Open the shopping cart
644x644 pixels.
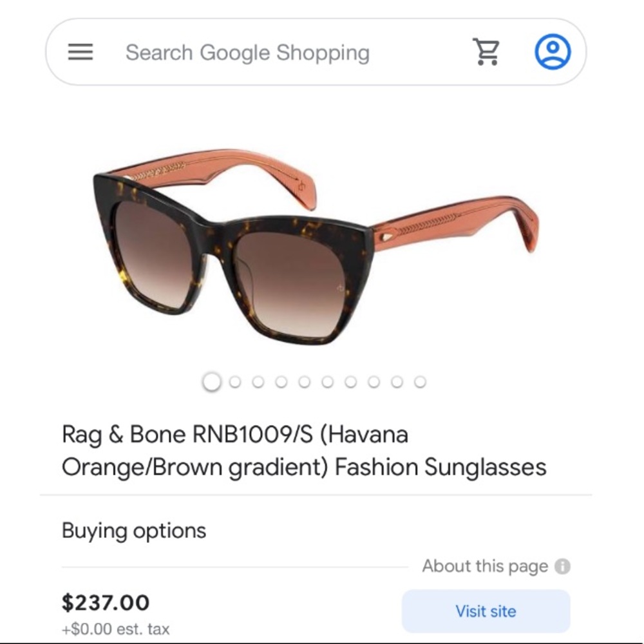487,51
